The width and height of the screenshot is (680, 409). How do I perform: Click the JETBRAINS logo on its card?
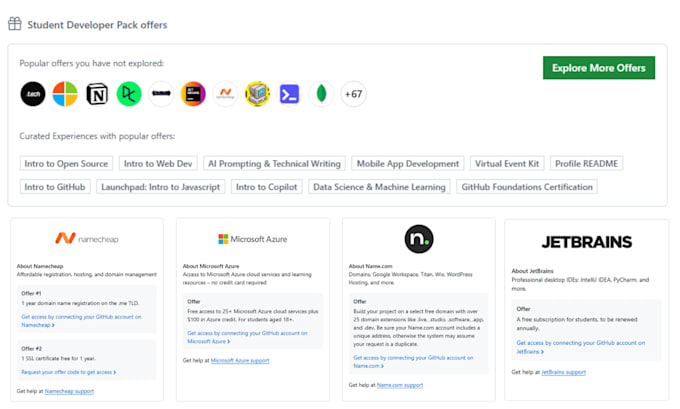pyautogui.click(x=587, y=242)
